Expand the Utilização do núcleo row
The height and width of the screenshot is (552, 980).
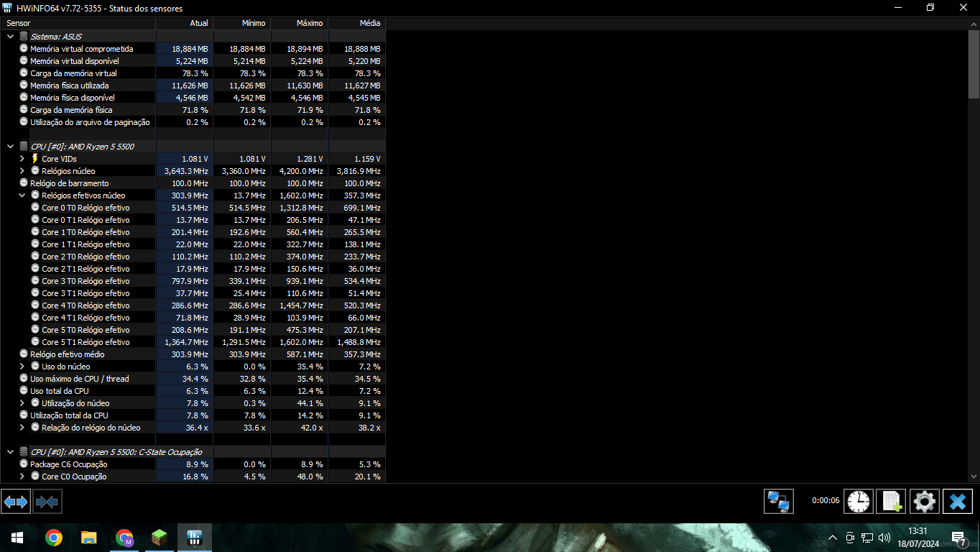(22, 403)
